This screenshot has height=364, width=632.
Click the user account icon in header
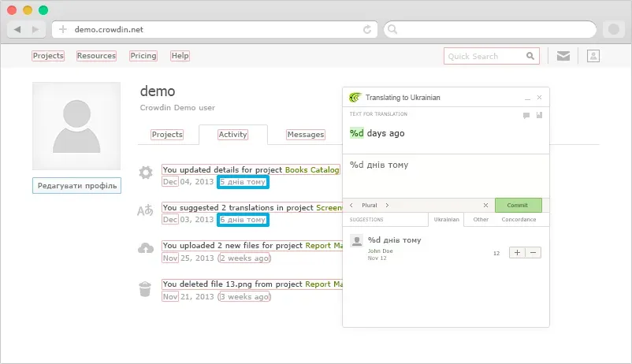[x=594, y=56]
